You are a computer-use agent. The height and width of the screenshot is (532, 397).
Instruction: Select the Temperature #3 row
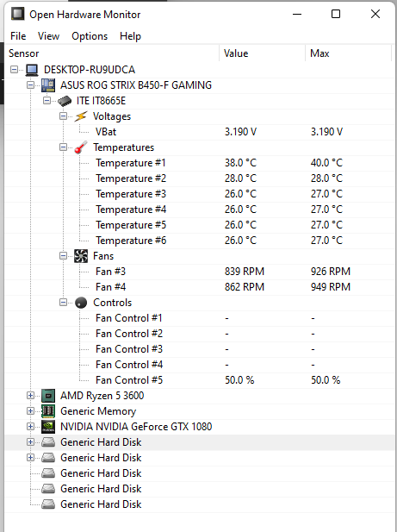point(198,194)
